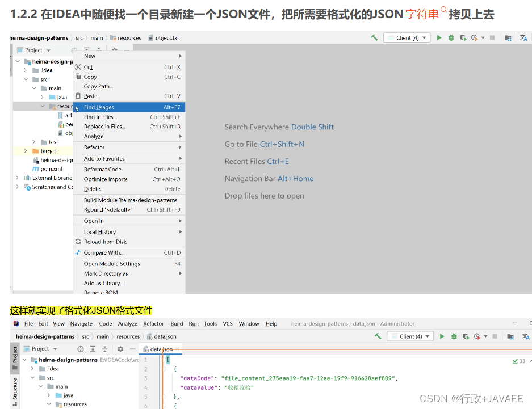532x409 pixels.
Task: Collapse the main folder in upper project tree
Action: click(34, 88)
